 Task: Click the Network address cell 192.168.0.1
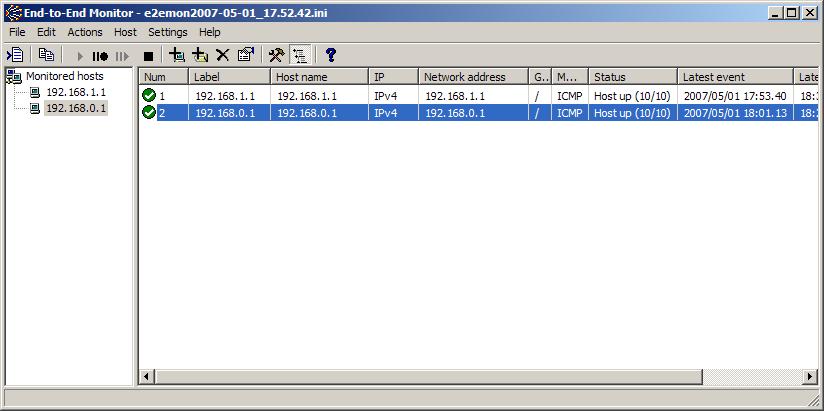point(455,113)
